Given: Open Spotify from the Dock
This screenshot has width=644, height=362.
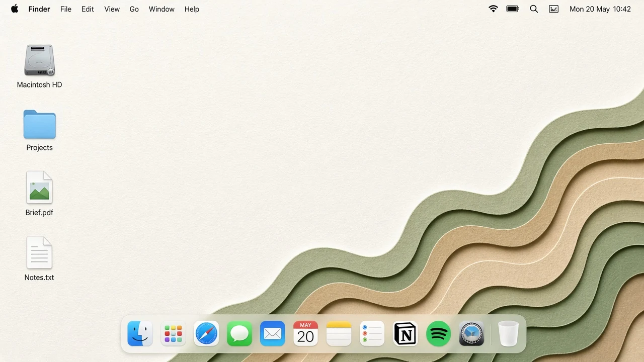Looking at the screenshot, I should pyautogui.click(x=439, y=333).
